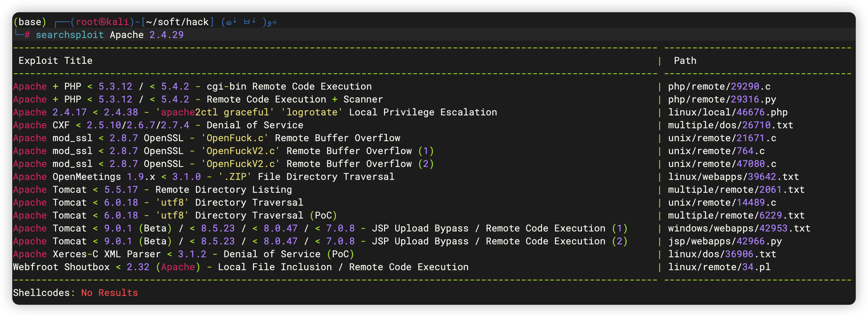Select OpenFuckV2.c Remote Buffer Overflow (2) title
Screen dimensions: 868x317
click(x=223, y=164)
